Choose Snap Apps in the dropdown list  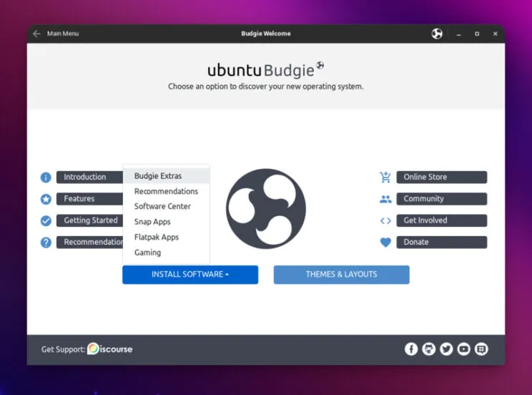152,222
